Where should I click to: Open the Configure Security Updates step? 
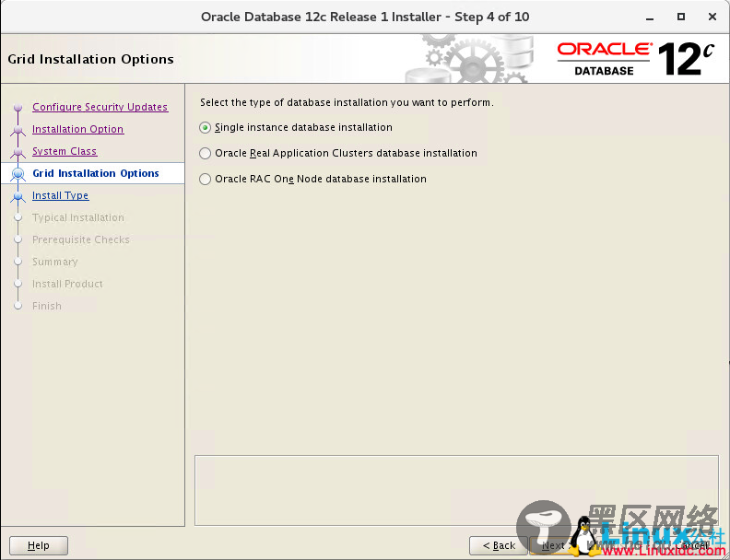click(x=100, y=107)
